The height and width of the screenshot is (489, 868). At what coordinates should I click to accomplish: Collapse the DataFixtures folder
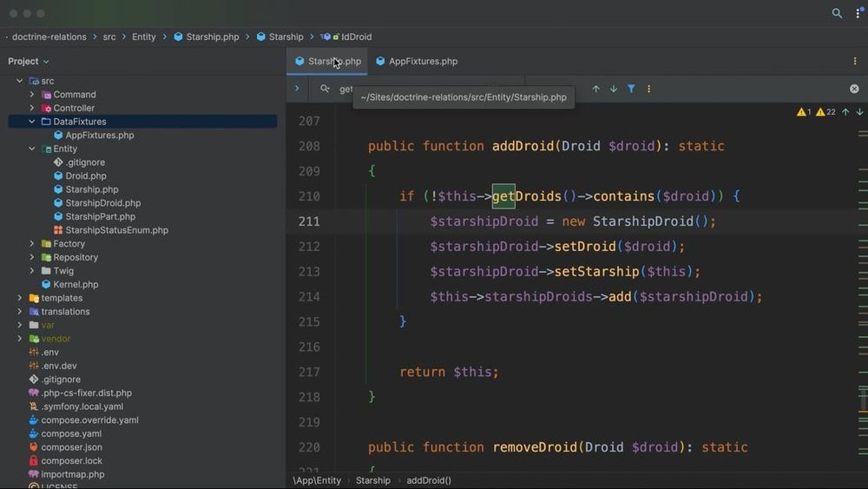click(x=32, y=122)
